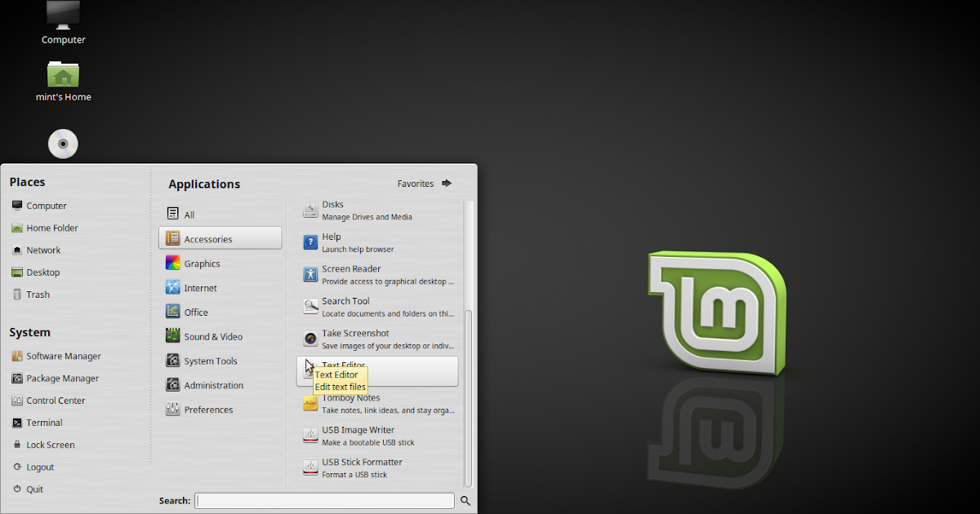Click the applications list scrollbar
The height and width of the screenshot is (514, 980).
pos(468,398)
